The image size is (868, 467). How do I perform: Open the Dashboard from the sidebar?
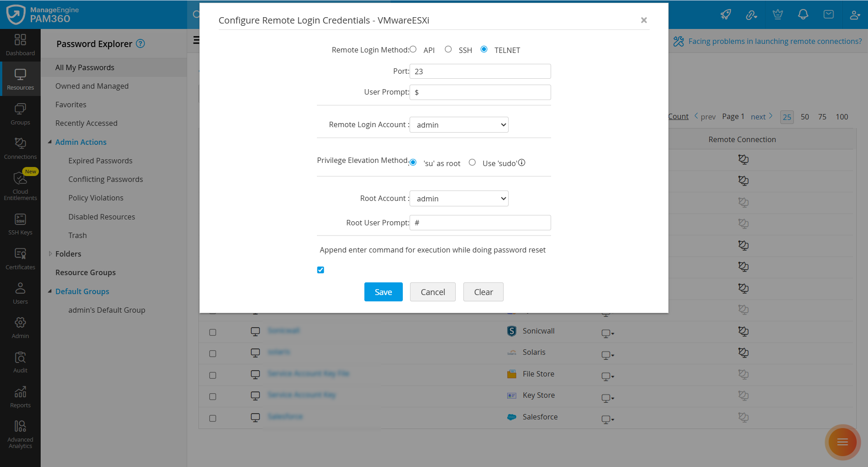20,44
